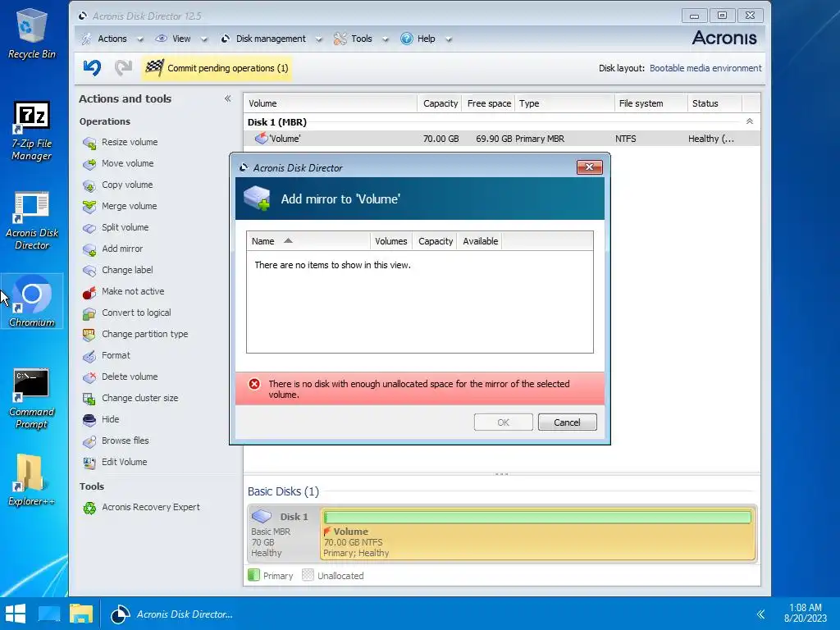This screenshot has width=840, height=630.
Task: Expand the dropdown arrow next to View
Action: click(x=203, y=39)
